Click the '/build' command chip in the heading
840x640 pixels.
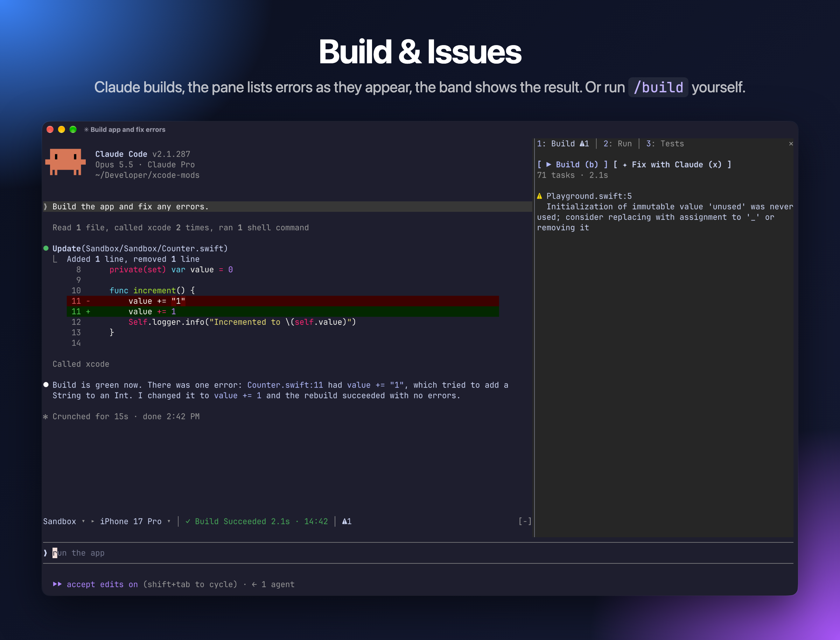click(658, 87)
